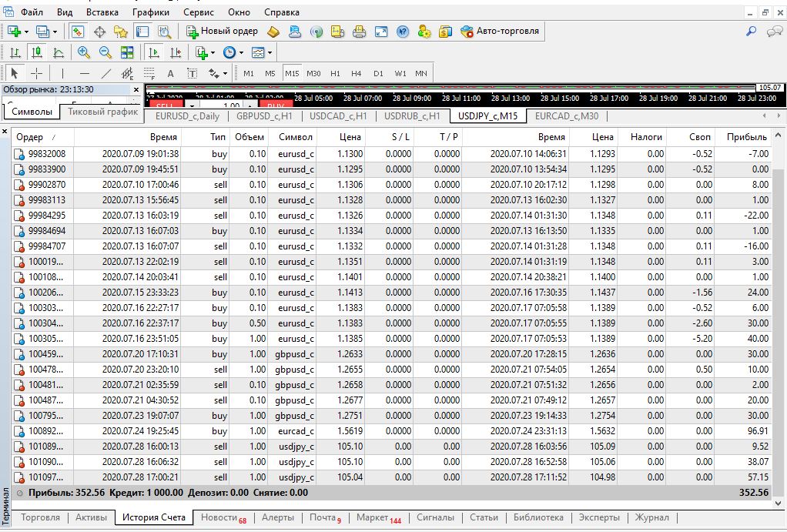Screen dimensions: 787x532
Task: Select the draw trendline tool
Action: [106, 73]
